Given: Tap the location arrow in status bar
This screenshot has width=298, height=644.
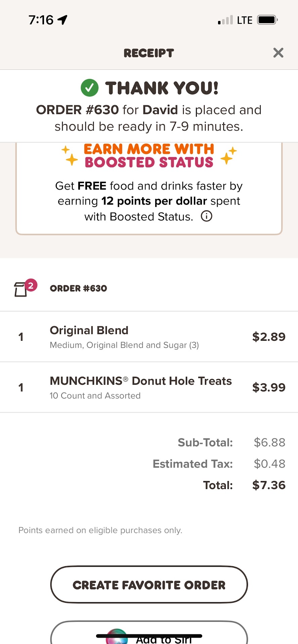Looking at the screenshot, I should 62,20.
